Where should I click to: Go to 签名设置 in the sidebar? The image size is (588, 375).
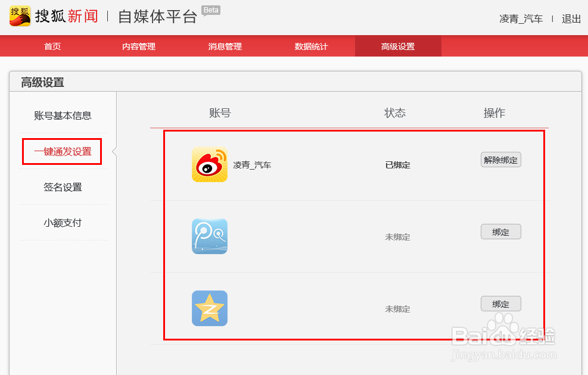[63, 187]
